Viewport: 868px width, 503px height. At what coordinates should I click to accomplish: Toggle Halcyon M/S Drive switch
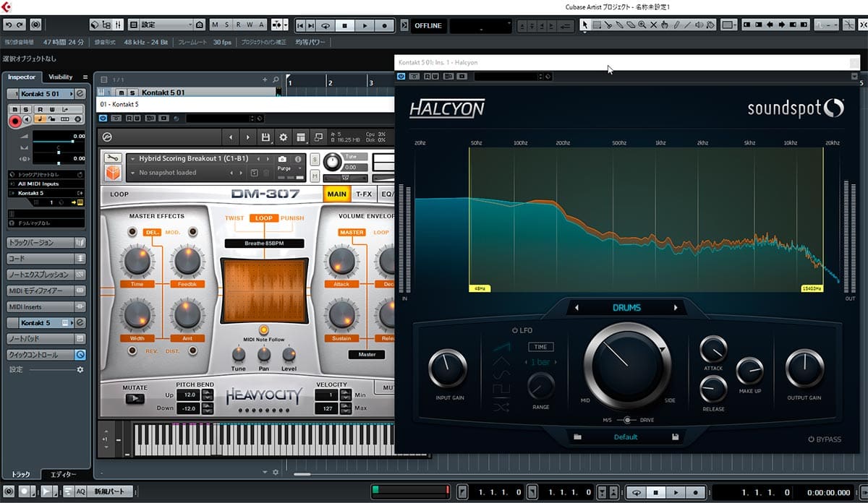tap(626, 420)
